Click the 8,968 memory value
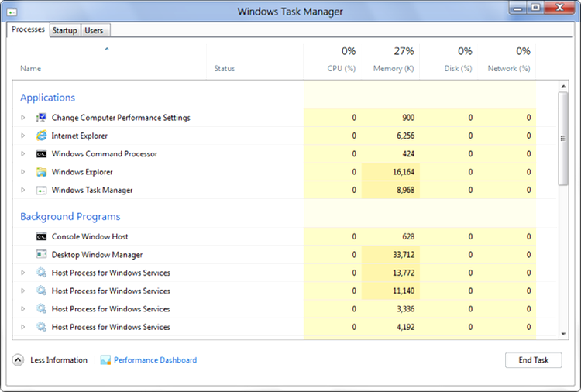Image resolution: width=581 pixels, height=392 pixels. coord(405,190)
